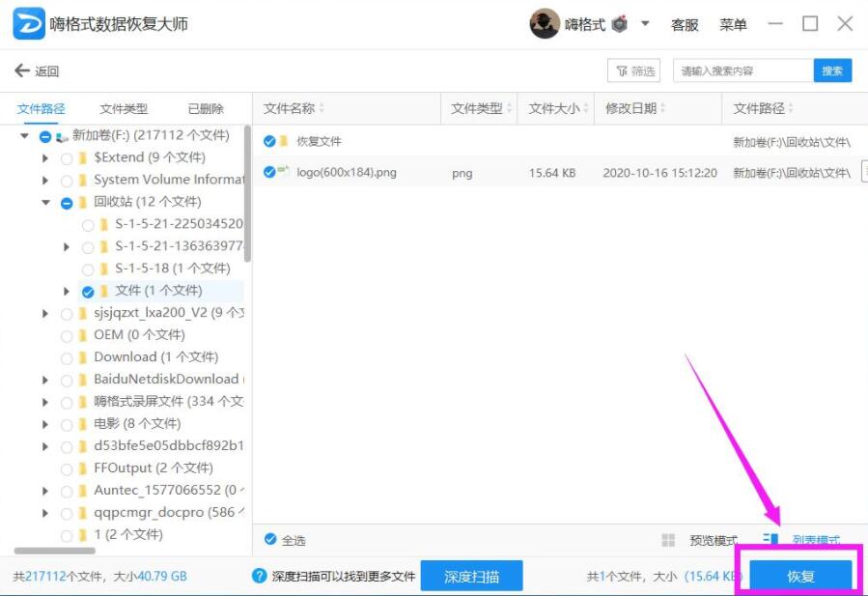
Task: Click the VIP badge next to username
Action: coord(620,24)
